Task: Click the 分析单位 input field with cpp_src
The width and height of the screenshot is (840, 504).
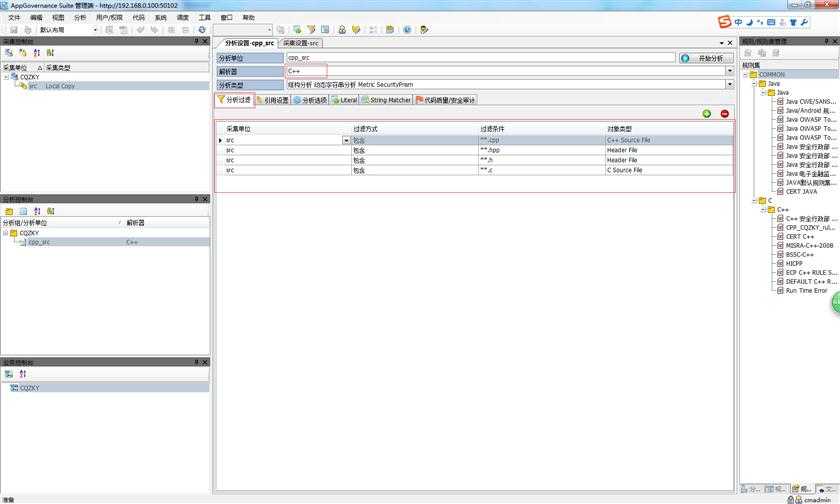Action: point(481,57)
